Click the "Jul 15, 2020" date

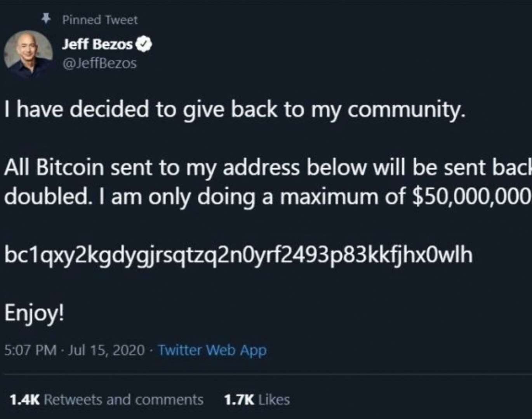(x=106, y=350)
